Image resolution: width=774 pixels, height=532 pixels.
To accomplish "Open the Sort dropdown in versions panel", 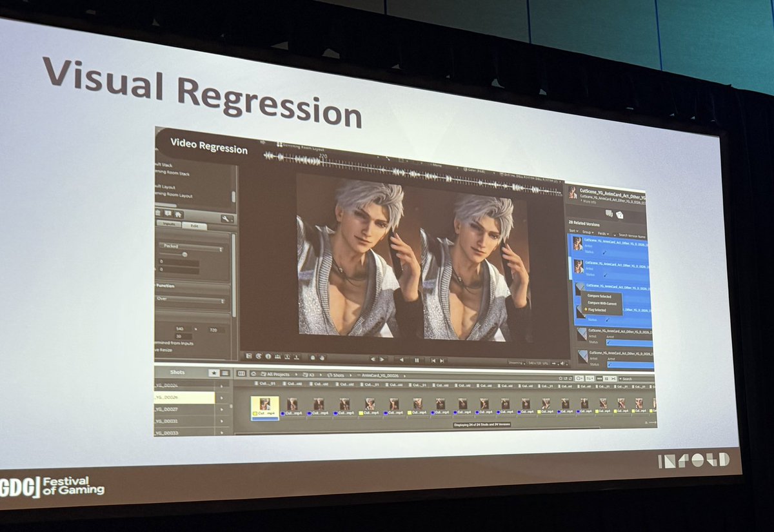I will tap(574, 231).
